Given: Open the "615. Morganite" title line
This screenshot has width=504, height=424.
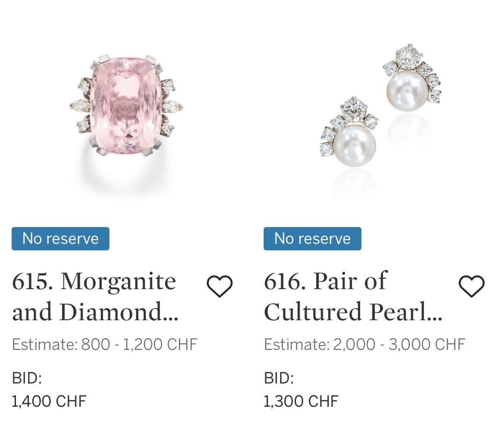Looking at the screenshot, I should click(x=94, y=282).
